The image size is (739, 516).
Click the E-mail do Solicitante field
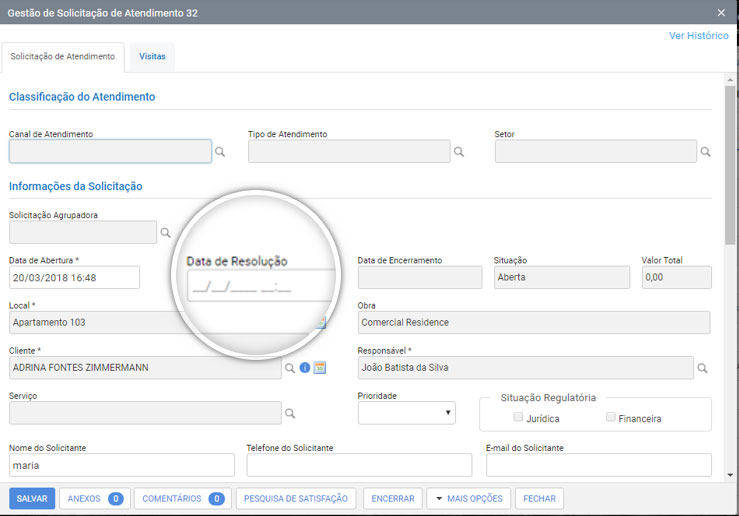pyautogui.click(x=599, y=465)
